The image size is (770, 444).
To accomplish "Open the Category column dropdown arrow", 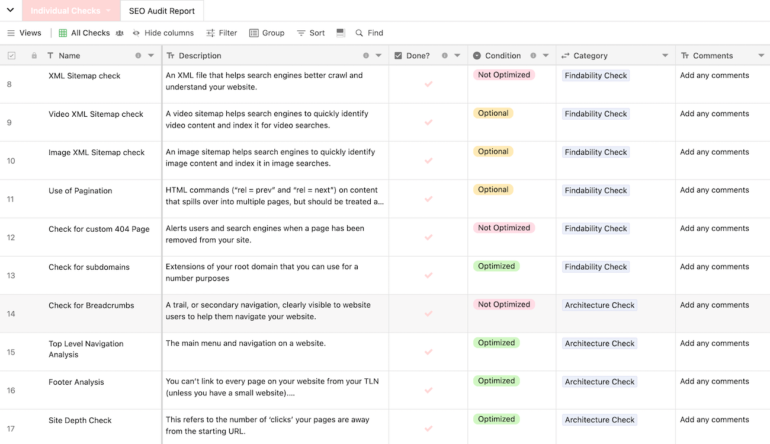I will pyautogui.click(x=665, y=56).
